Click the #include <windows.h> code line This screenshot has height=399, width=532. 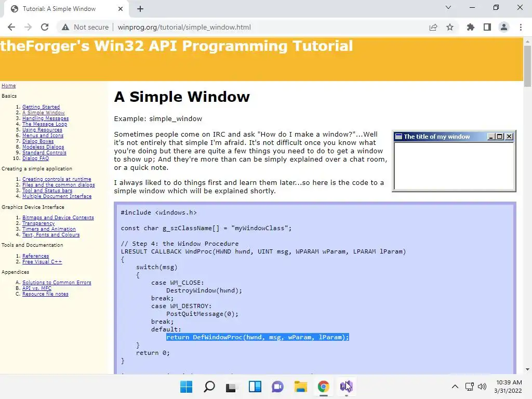[x=159, y=212]
